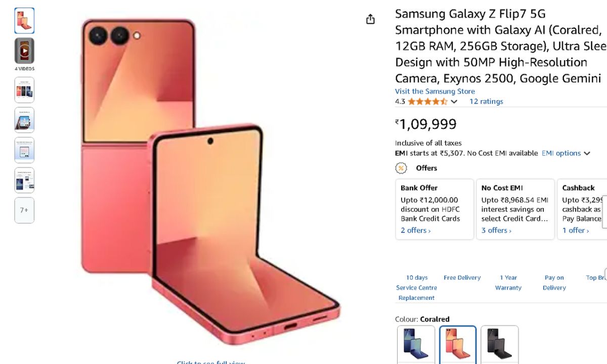This screenshot has height=364, width=607.
Task: Click the Free Delivery feature
Action: pos(462,278)
